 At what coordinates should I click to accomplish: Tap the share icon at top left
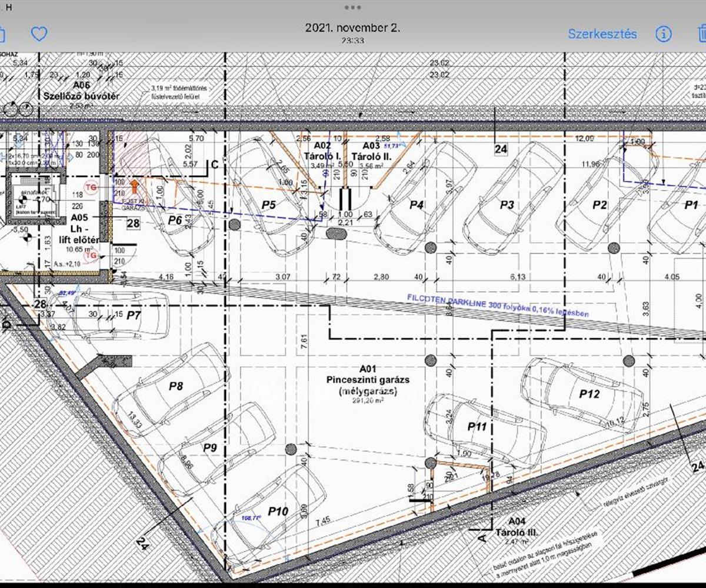pos(2,34)
